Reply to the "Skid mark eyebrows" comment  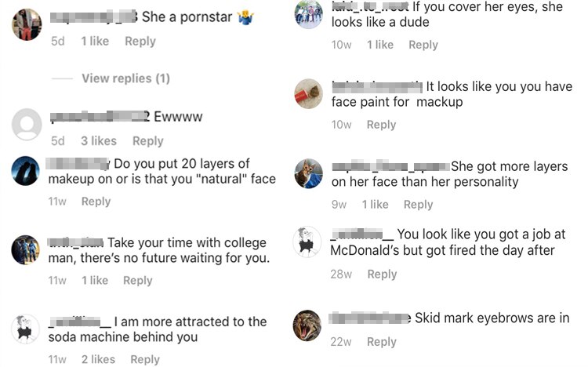[382, 342]
